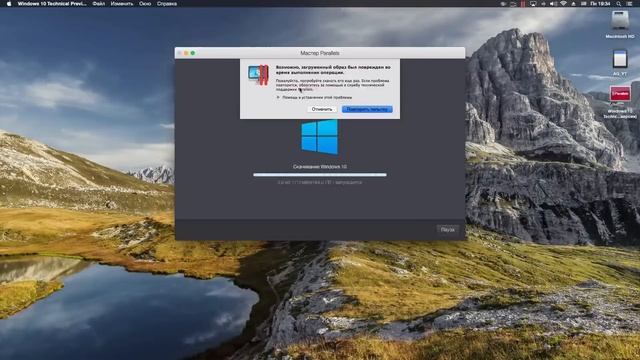640x360 pixels.
Task: Click the Пауза button
Action: 447,229
